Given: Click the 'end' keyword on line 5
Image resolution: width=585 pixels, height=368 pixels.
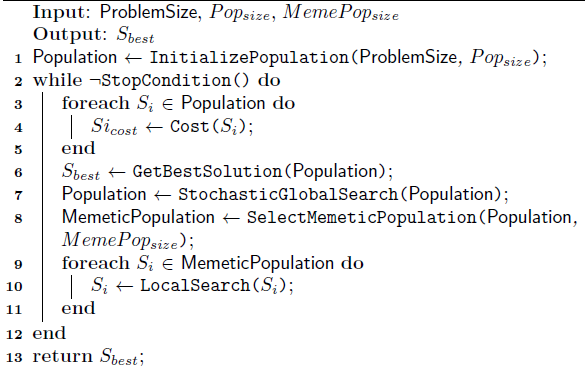Looking at the screenshot, I should (x=78, y=149).
